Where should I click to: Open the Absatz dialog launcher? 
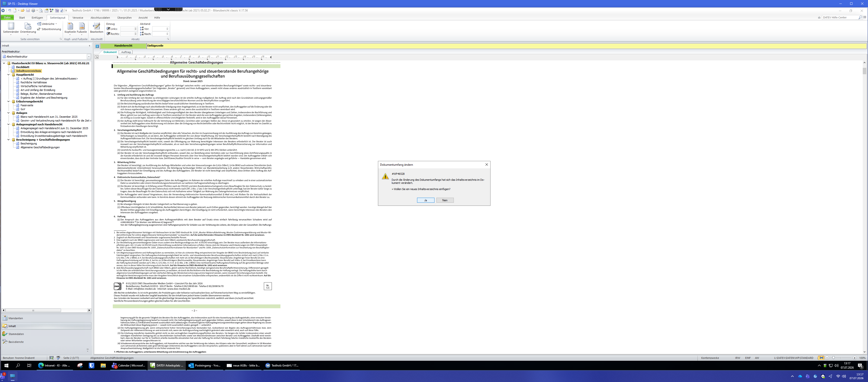(x=168, y=39)
